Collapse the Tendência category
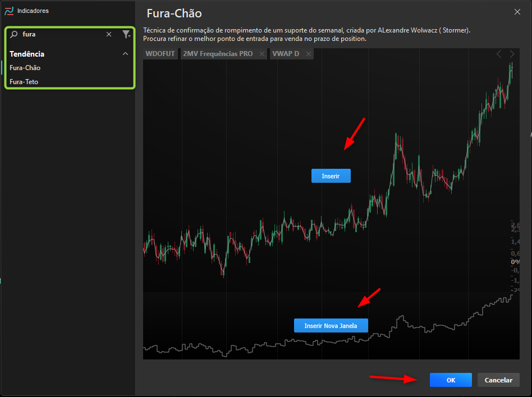 [x=125, y=54]
